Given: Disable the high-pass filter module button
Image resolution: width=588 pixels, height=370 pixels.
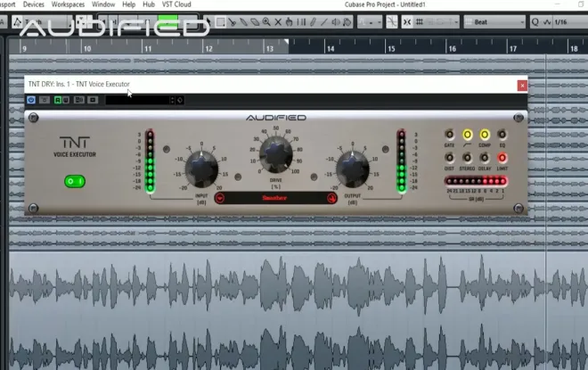Looking at the screenshot, I should (467, 135).
